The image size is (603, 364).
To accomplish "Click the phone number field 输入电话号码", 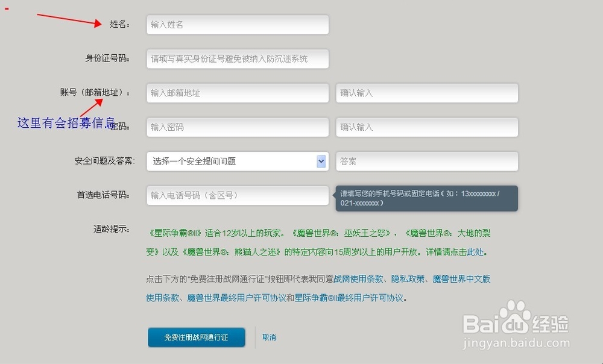I will coord(237,196).
